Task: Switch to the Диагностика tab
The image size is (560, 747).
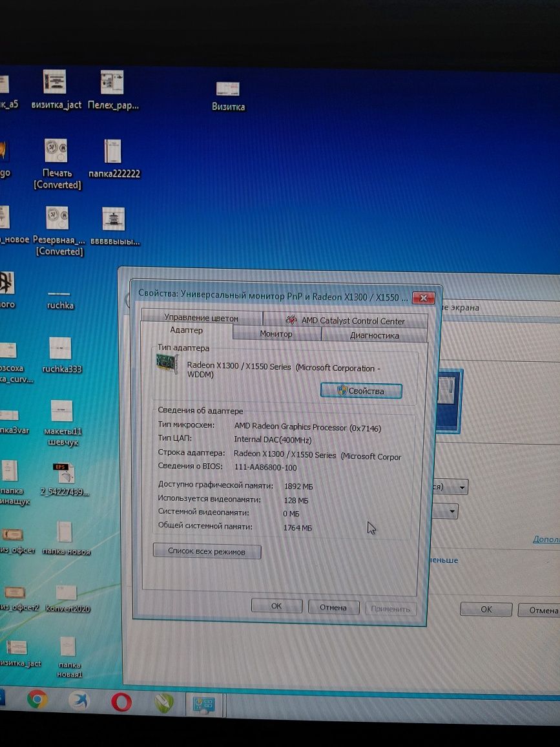Action: pyautogui.click(x=374, y=335)
